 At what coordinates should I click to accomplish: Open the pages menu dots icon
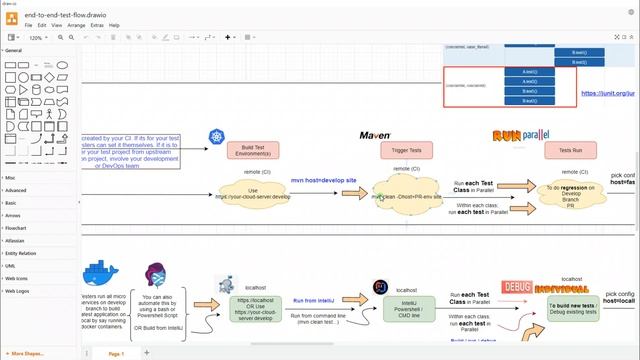[87, 353]
